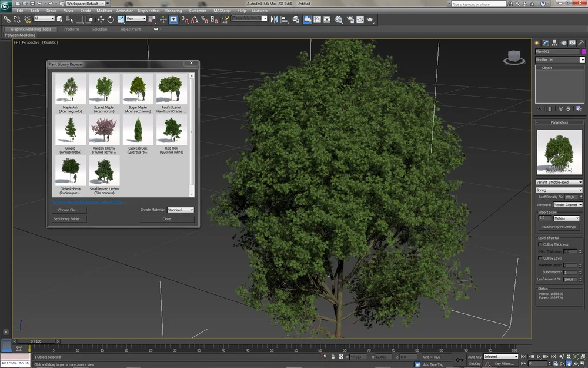Activate the Rotate tool
The height and width of the screenshot is (368, 588).
point(111,19)
